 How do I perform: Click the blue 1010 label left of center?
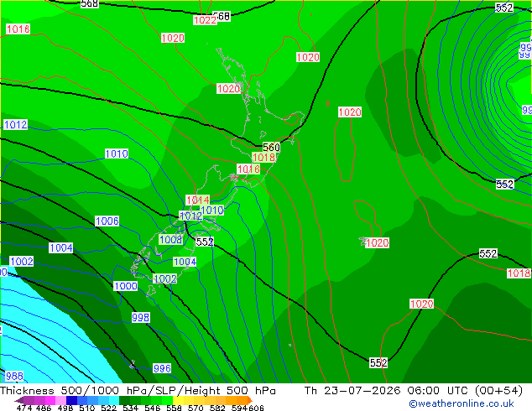tap(117, 153)
